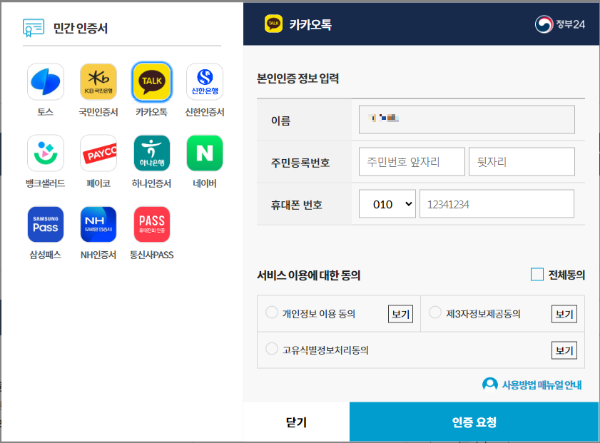Select the Toss (토스) certificate icon

[46, 82]
